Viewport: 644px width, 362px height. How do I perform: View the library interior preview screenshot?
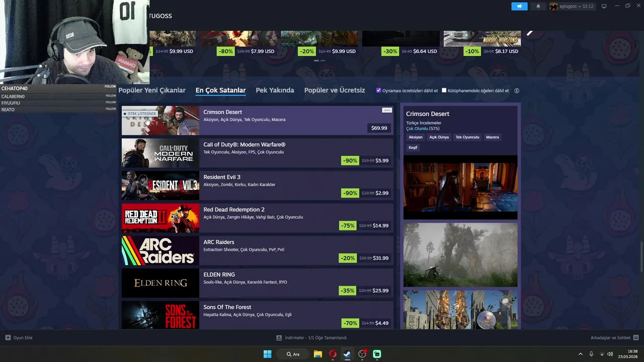[x=460, y=187]
